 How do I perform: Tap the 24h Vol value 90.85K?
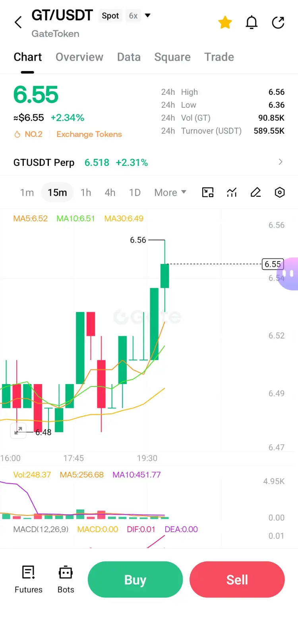click(x=271, y=118)
